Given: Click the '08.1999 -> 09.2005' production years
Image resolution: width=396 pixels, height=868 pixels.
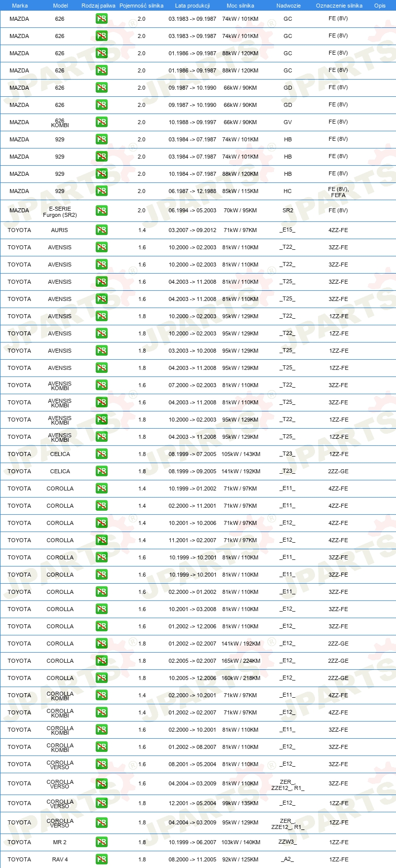Looking at the screenshot, I should pos(192,471).
